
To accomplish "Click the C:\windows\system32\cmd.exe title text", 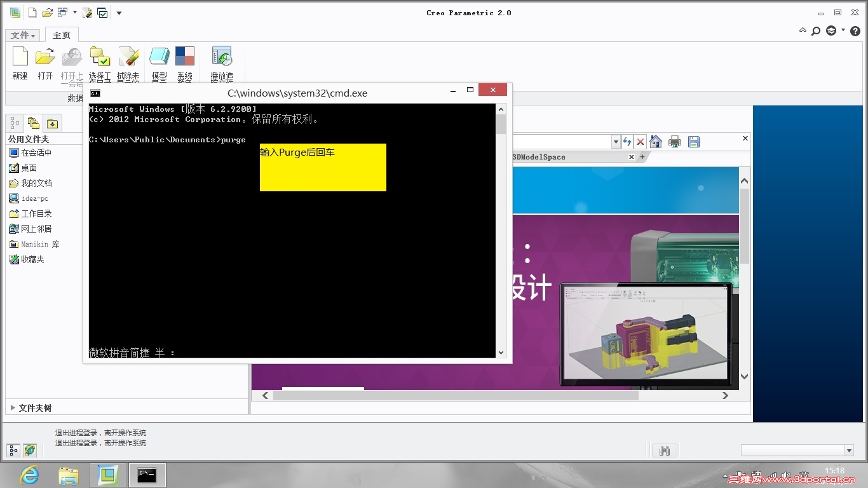I will (297, 93).
